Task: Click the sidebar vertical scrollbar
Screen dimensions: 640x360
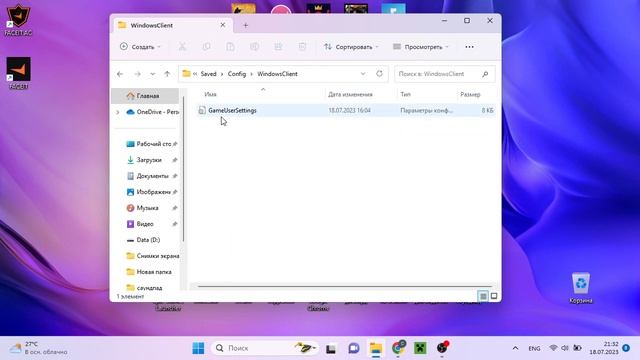Action: [183, 168]
